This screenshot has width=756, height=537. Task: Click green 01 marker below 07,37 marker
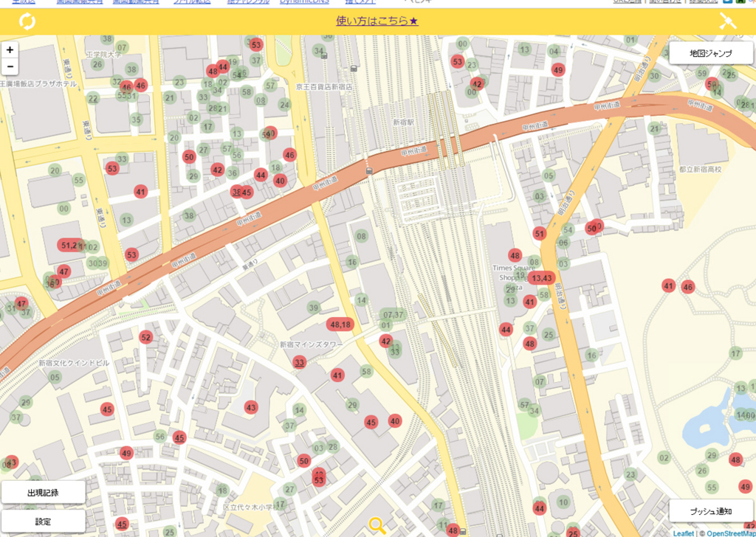[x=385, y=325]
